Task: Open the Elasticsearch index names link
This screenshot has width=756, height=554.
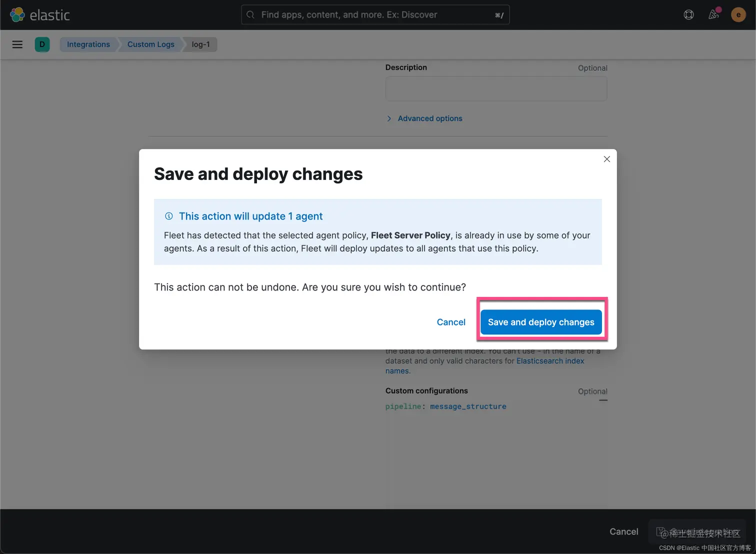Action: (550, 361)
